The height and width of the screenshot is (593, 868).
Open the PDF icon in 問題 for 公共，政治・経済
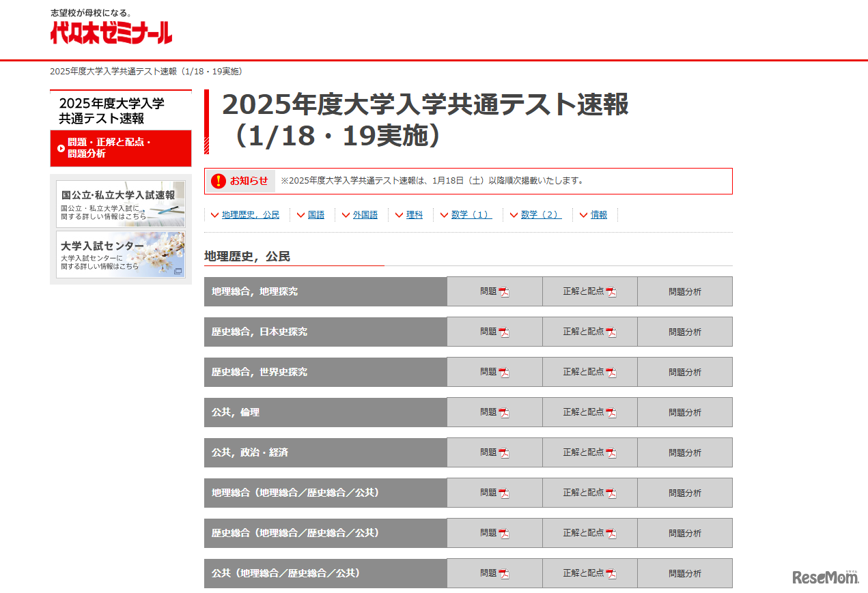(505, 452)
